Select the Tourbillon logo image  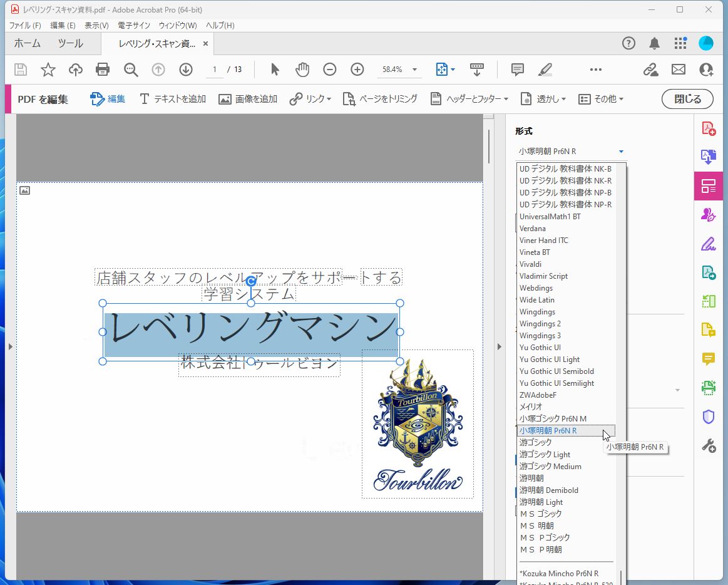pos(418,424)
